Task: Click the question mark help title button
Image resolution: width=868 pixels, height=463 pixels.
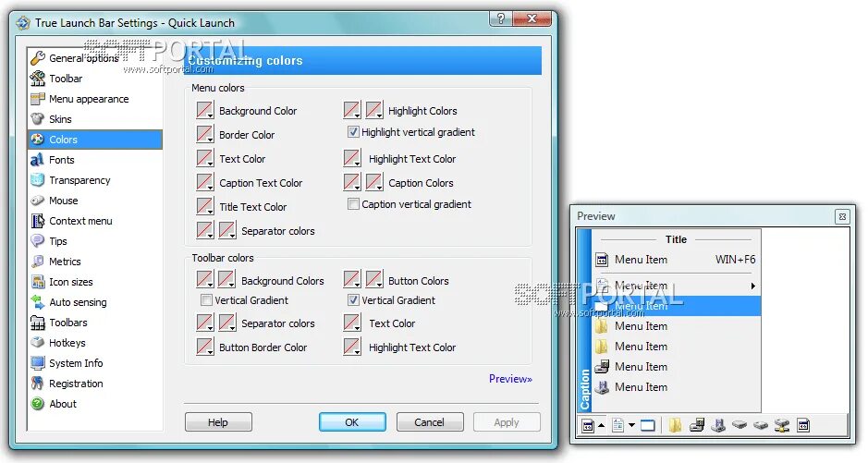Action: tap(501, 18)
